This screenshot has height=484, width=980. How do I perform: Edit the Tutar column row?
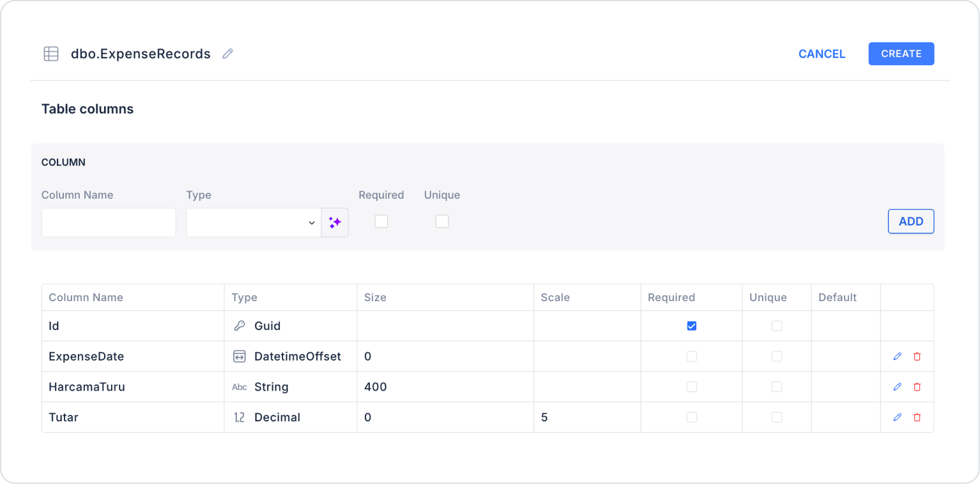pos(897,418)
